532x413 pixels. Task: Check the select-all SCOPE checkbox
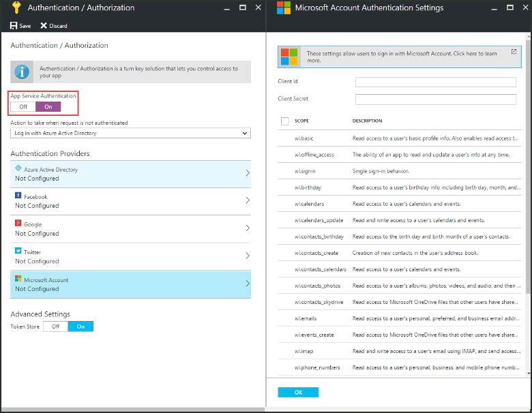coord(285,121)
